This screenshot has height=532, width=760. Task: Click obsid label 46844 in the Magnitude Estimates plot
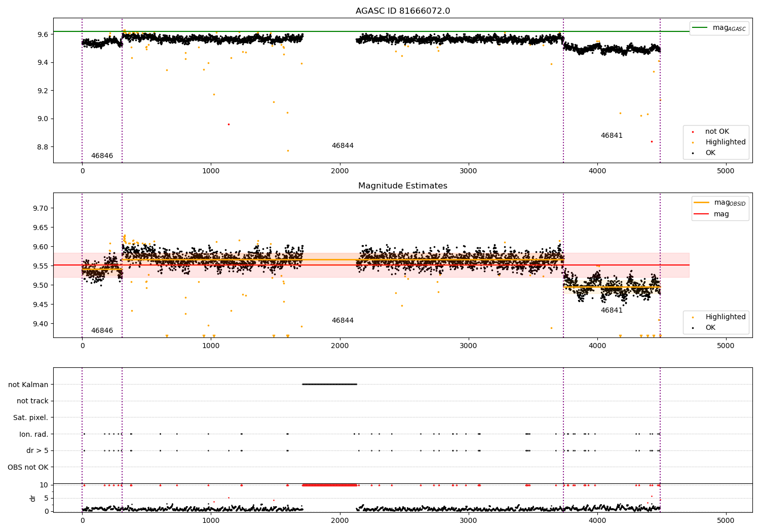pos(343,321)
